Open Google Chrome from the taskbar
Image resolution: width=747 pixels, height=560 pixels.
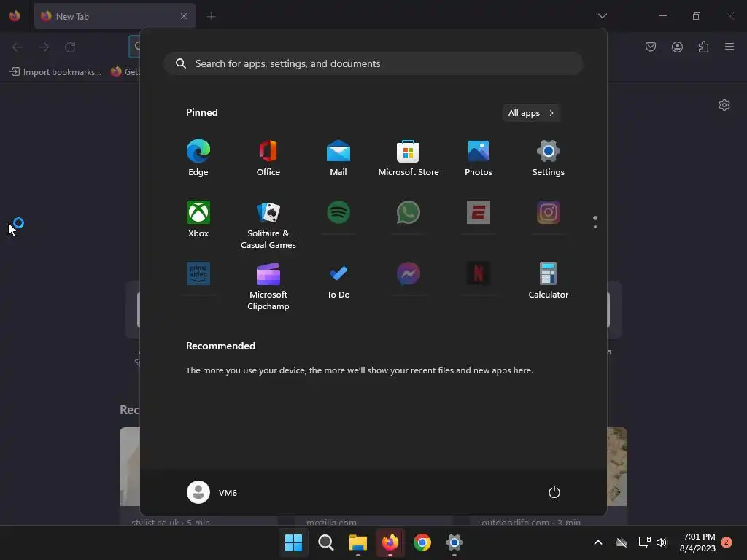click(x=422, y=542)
